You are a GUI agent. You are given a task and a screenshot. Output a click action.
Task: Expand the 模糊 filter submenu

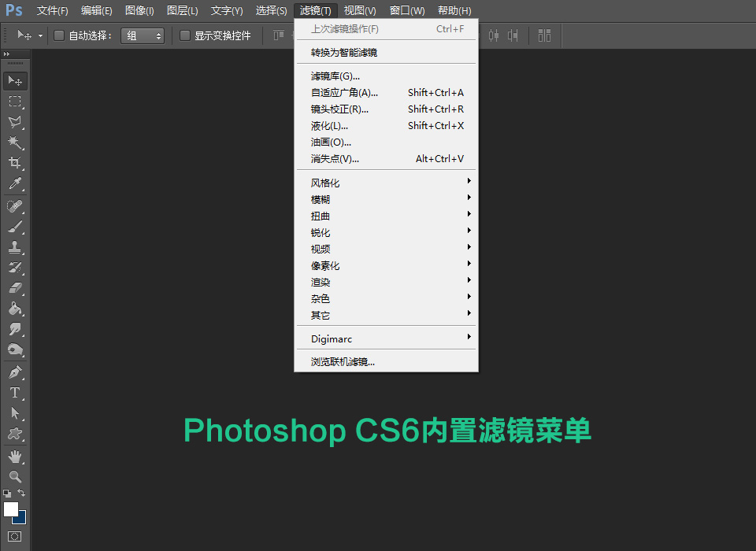point(339,198)
